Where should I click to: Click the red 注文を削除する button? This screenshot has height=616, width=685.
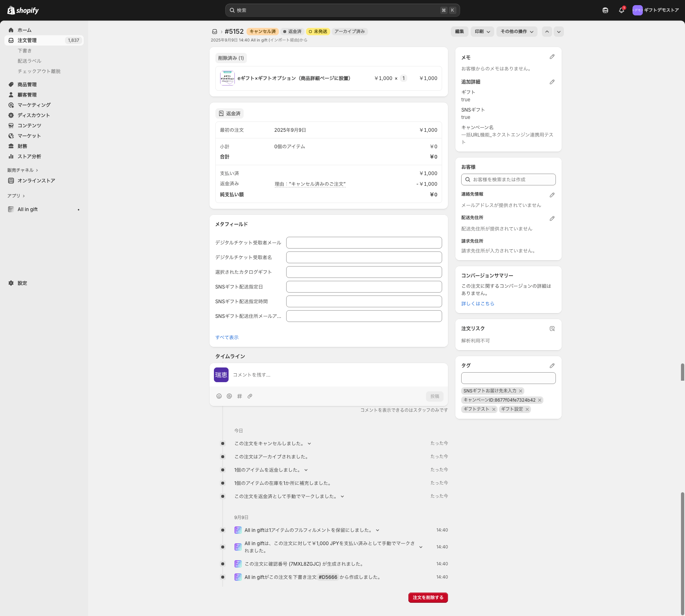click(x=428, y=598)
